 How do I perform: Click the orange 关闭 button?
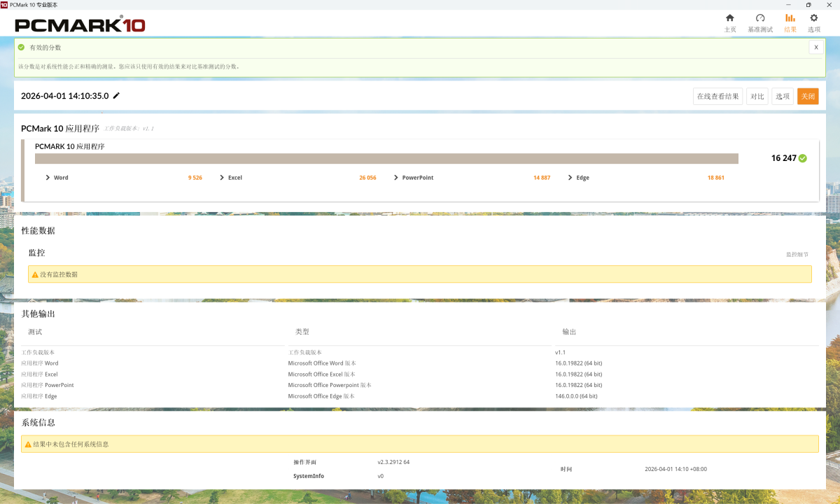[x=808, y=97]
